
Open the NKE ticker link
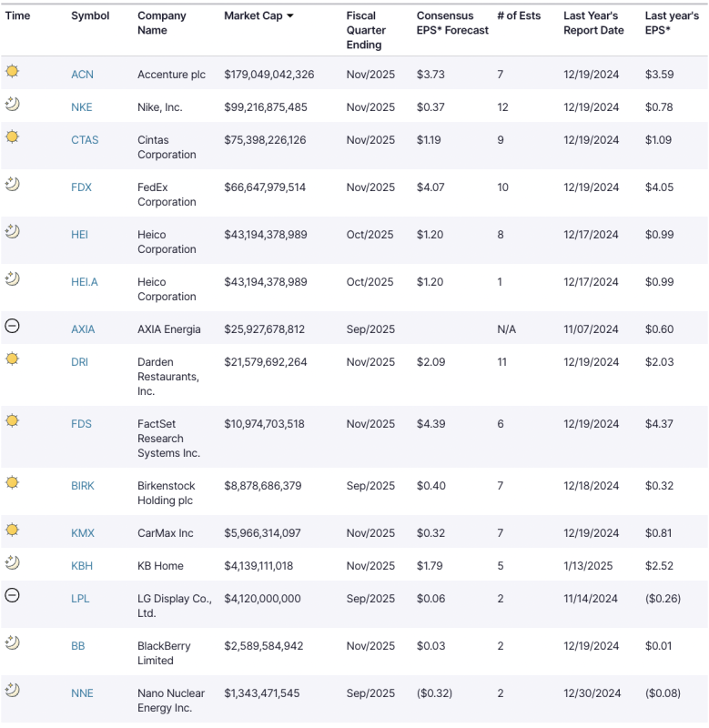[x=82, y=107]
